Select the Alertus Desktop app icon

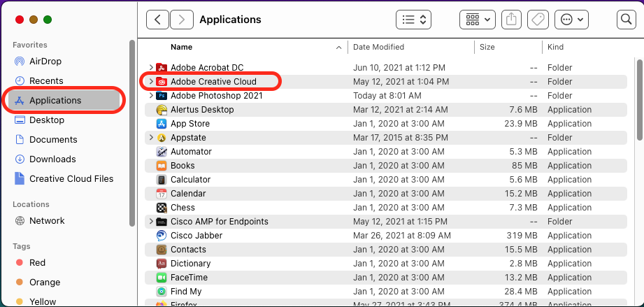point(162,110)
